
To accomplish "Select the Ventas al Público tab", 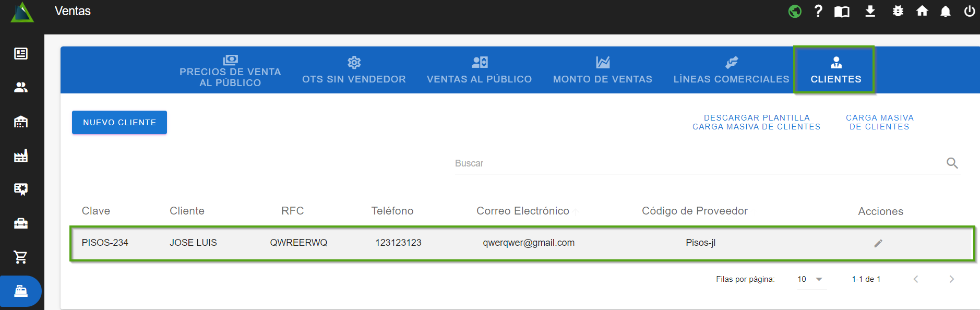I will pyautogui.click(x=479, y=70).
